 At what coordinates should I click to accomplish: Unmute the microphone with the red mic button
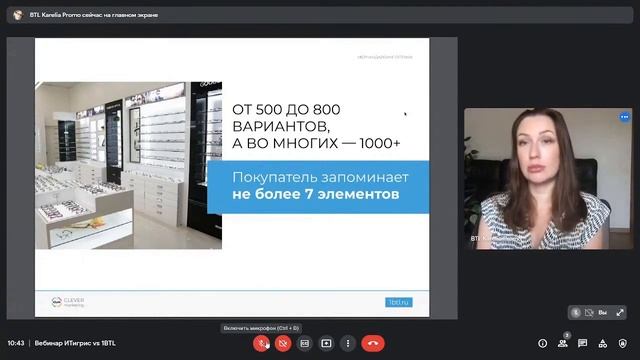click(261, 343)
